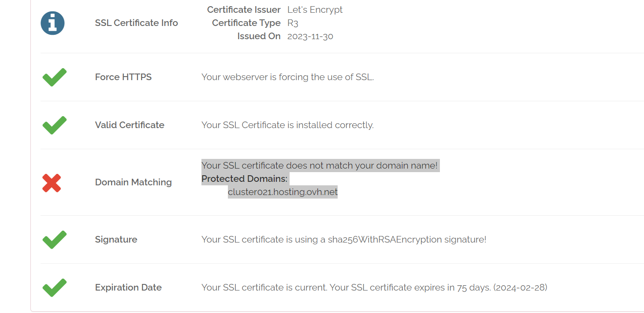This screenshot has height=313, width=644.
Task: Click the Signature green checkmark icon
Action: tap(54, 239)
